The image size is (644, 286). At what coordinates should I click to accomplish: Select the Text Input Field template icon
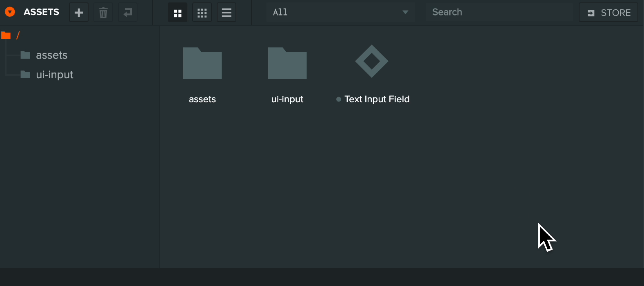(372, 62)
